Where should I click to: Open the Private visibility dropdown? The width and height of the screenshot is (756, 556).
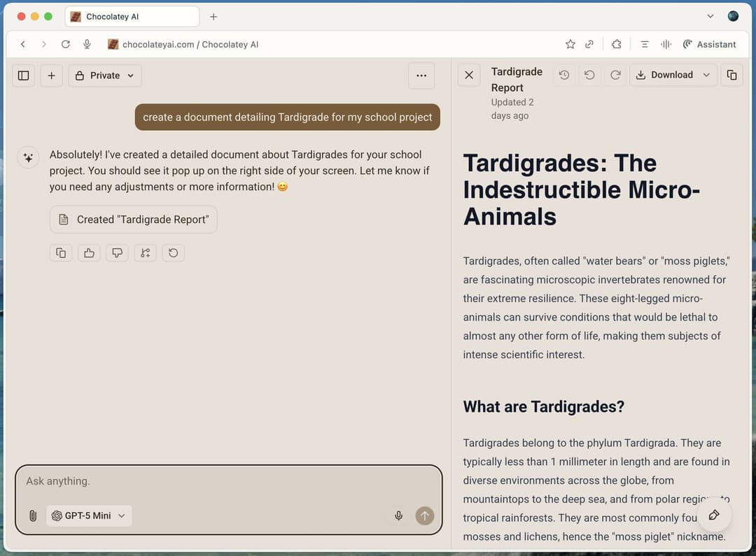tap(104, 75)
